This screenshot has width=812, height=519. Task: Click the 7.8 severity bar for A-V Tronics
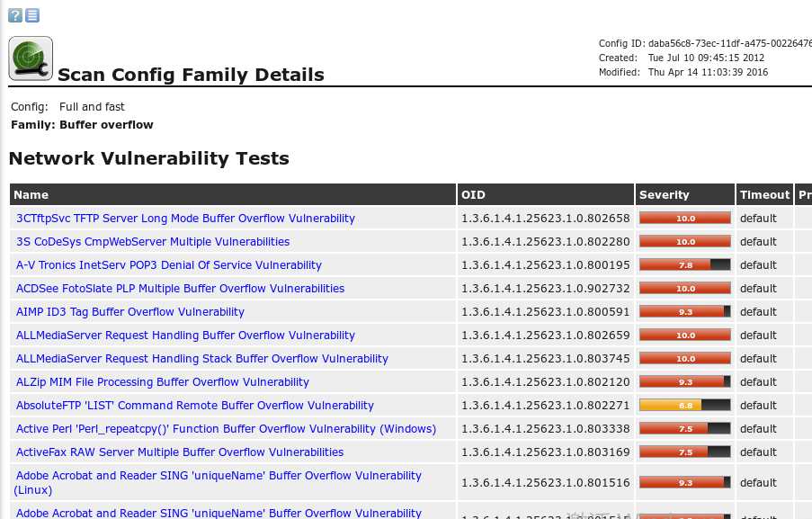click(x=684, y=265)
